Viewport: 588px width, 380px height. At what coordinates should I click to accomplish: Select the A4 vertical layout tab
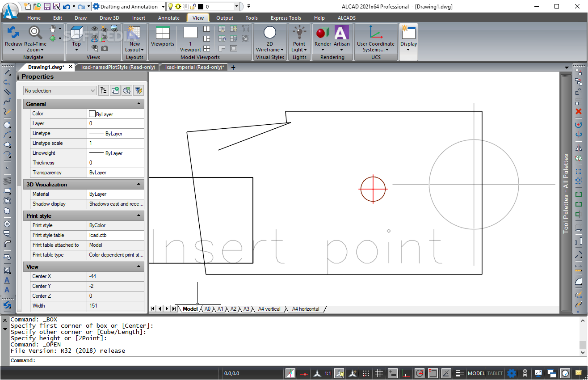[x=269, y=309]
